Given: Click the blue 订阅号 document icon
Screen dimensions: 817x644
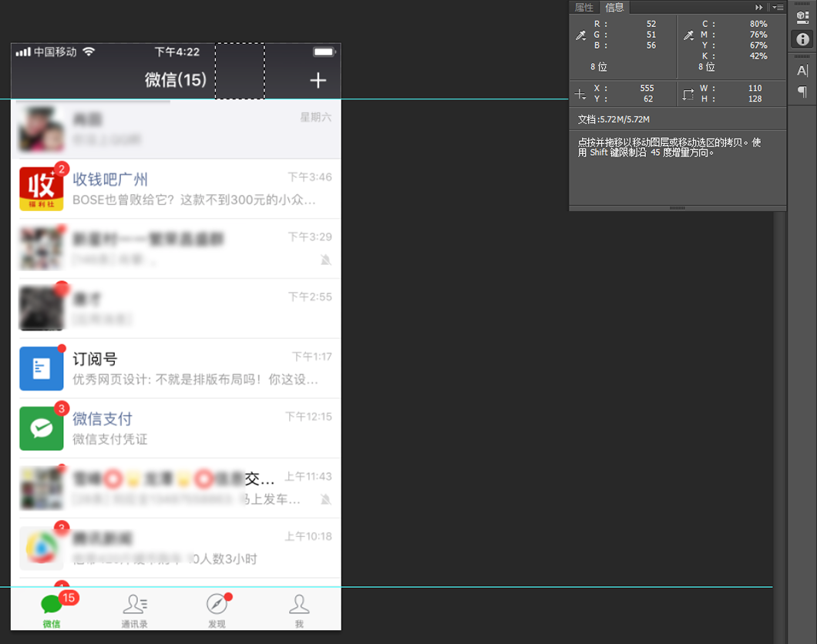Looking at the screenshot, I should 41,368.
